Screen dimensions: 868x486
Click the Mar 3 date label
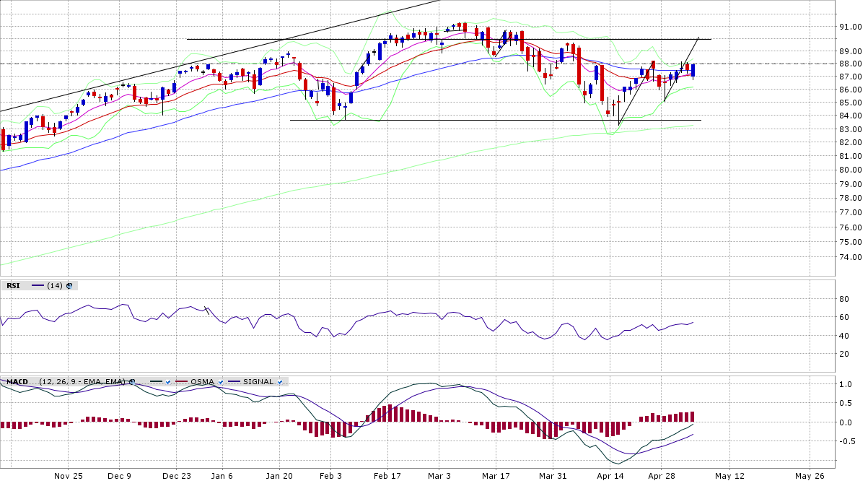(x=439, y=476)
